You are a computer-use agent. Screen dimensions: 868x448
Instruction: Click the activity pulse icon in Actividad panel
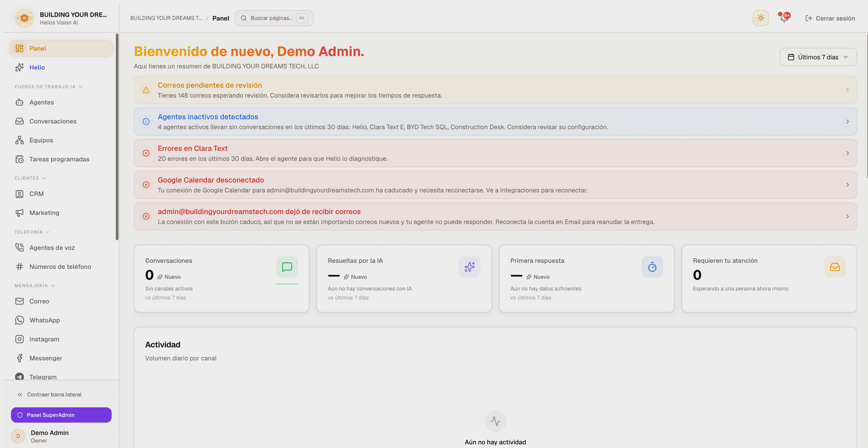495,421
